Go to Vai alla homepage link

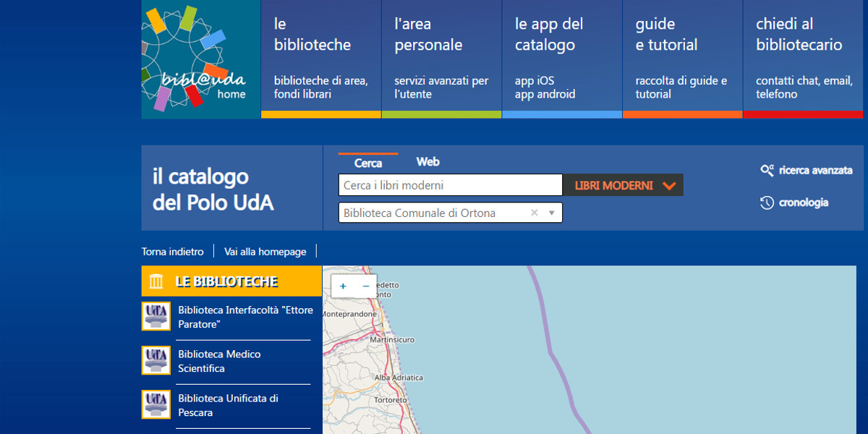click(x=265, y=252)
